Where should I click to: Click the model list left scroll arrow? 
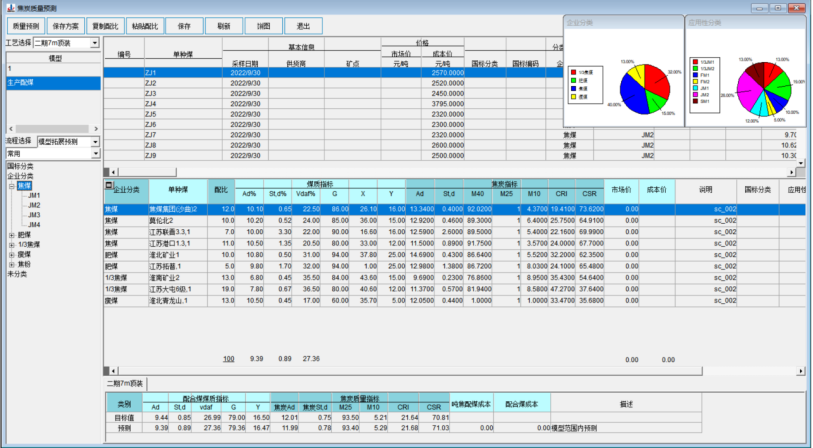point(11,129)
